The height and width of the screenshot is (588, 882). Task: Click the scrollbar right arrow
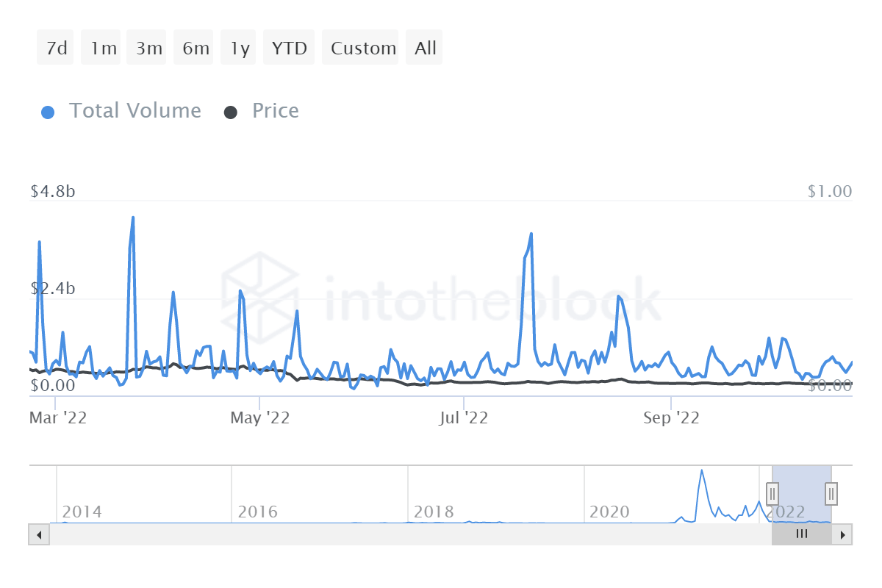pyautogui.click(x=843, y=534)
